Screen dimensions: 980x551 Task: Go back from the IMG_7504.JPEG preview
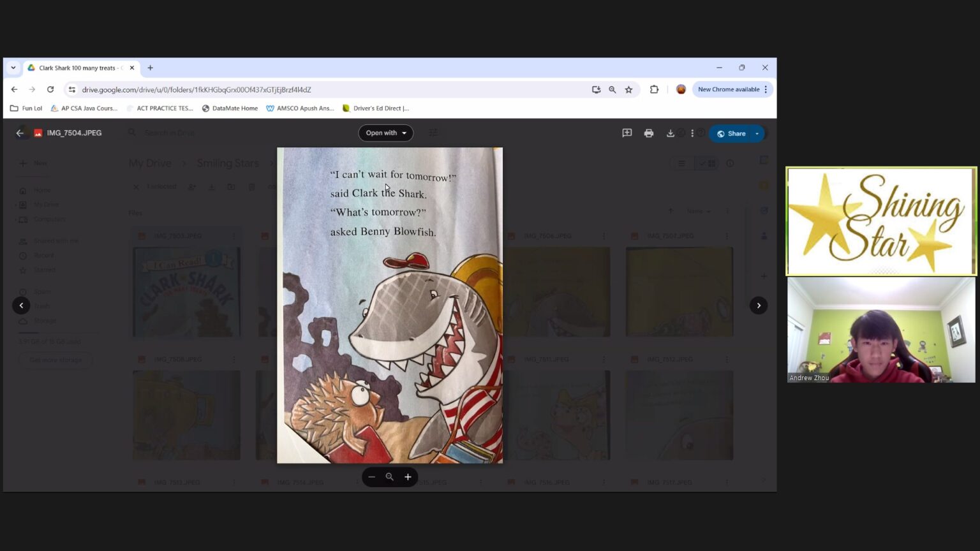tap(20, 133)
